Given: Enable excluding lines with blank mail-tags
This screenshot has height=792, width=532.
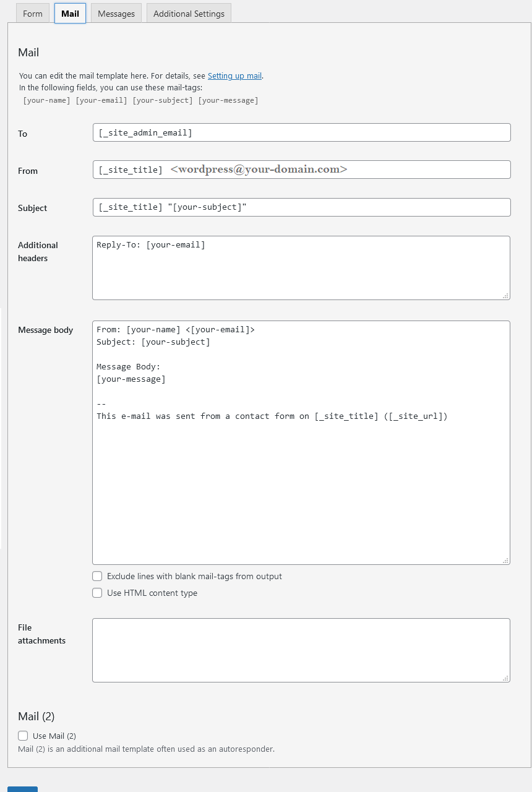Looking at the screenshot, I should click(97, 576).
